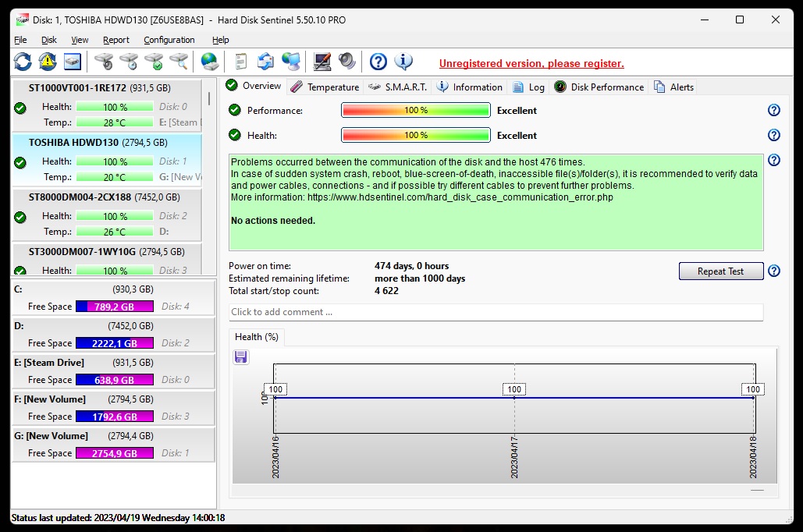Image resolution: width=803 pixels, height=532 pixels.
Task: Open the Disk Performance tab
Action: [599, 87]
